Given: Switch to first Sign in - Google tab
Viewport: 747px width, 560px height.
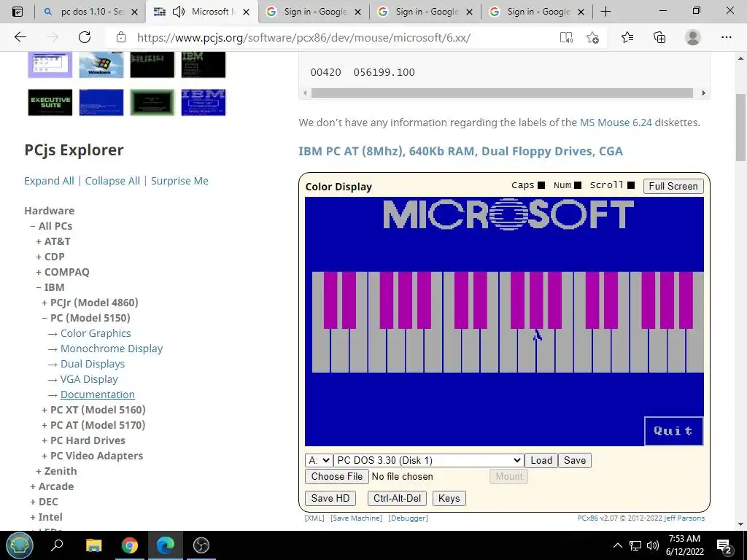Looking at the screenshot, I should click(x=314, y=12).
